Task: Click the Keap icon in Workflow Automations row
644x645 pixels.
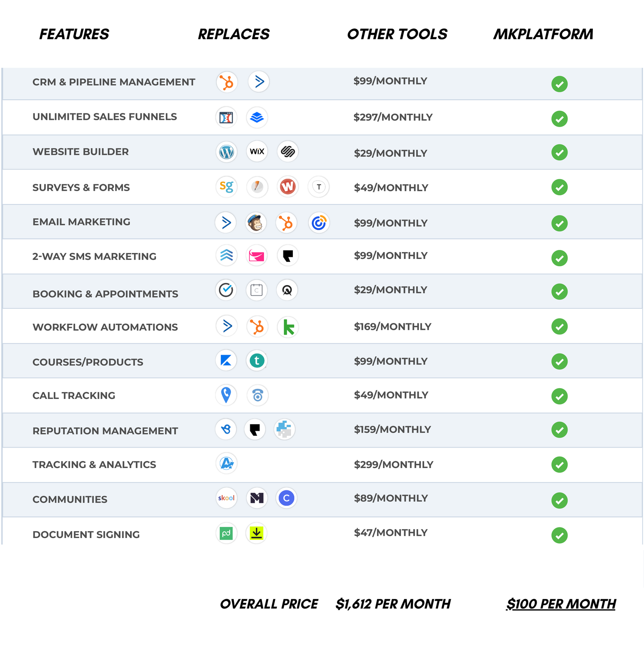Action: pos(288,327)
